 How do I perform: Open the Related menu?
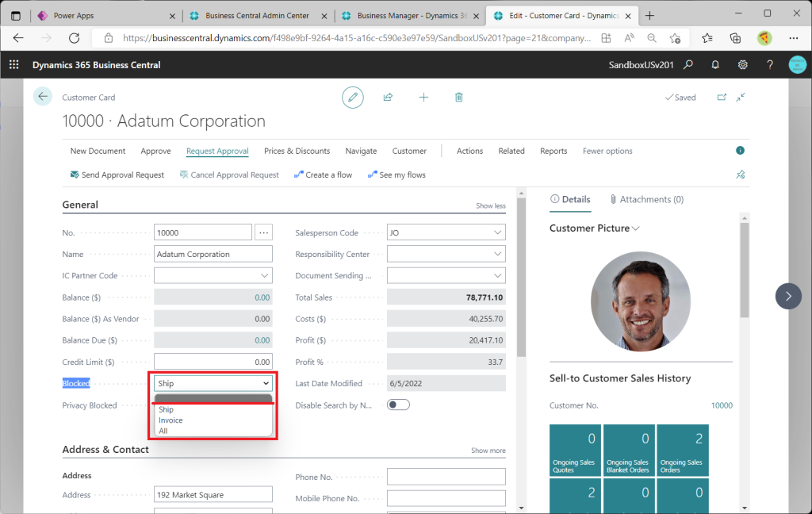point(511,151)
